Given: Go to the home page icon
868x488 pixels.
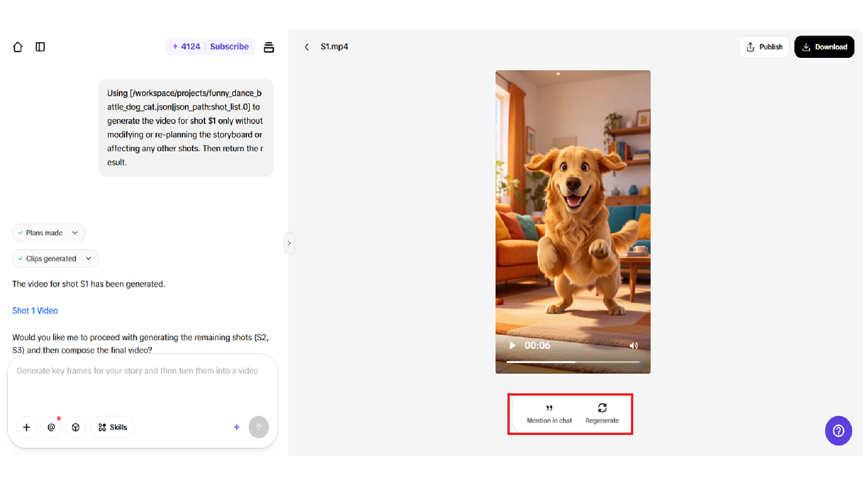Looking at the screenshot, I should tap(18, 47).
